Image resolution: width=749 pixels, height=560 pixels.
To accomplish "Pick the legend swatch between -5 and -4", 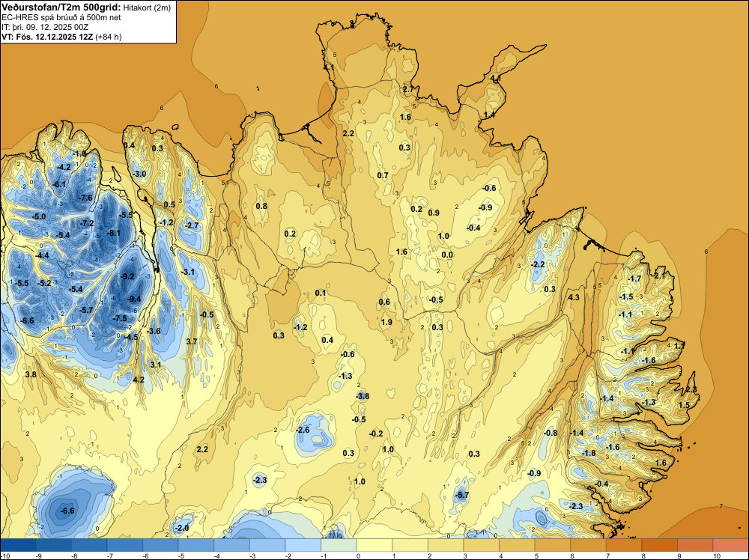I will coord(196,545).
